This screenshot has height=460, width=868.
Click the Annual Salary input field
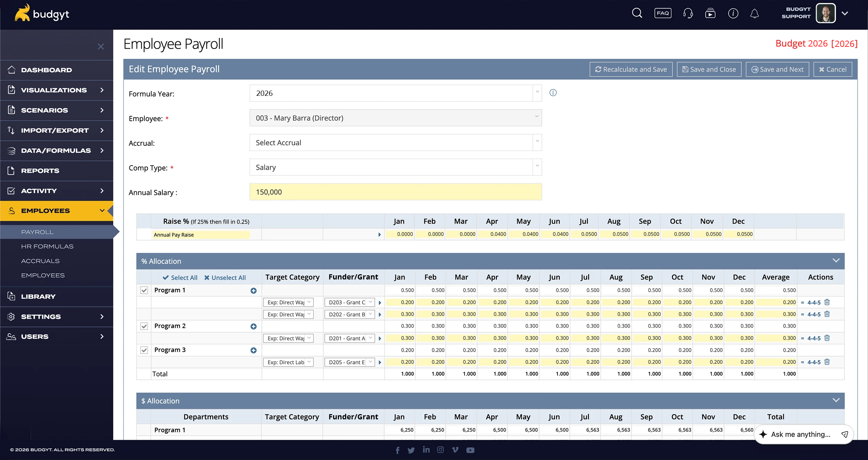(395, 192)
